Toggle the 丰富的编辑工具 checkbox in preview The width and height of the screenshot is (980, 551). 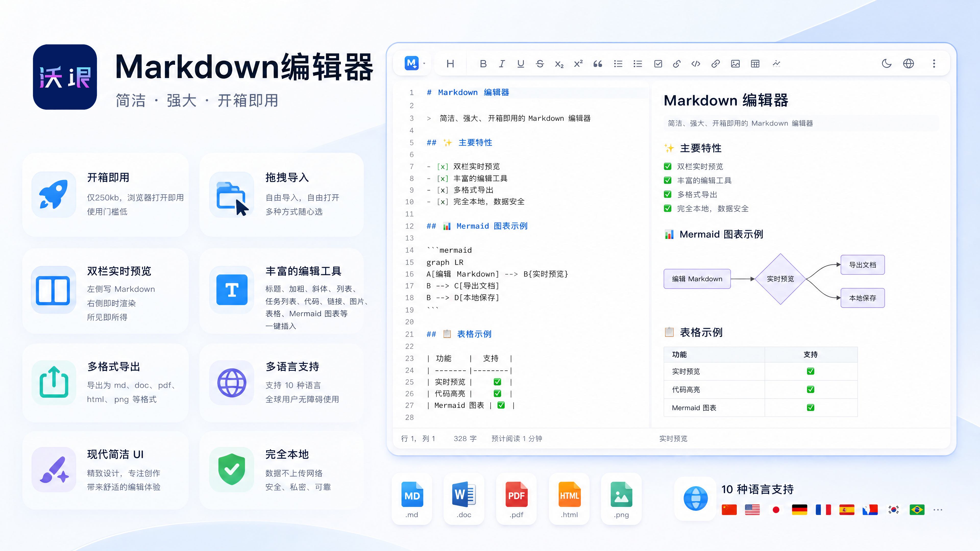(x=668, y=180)
